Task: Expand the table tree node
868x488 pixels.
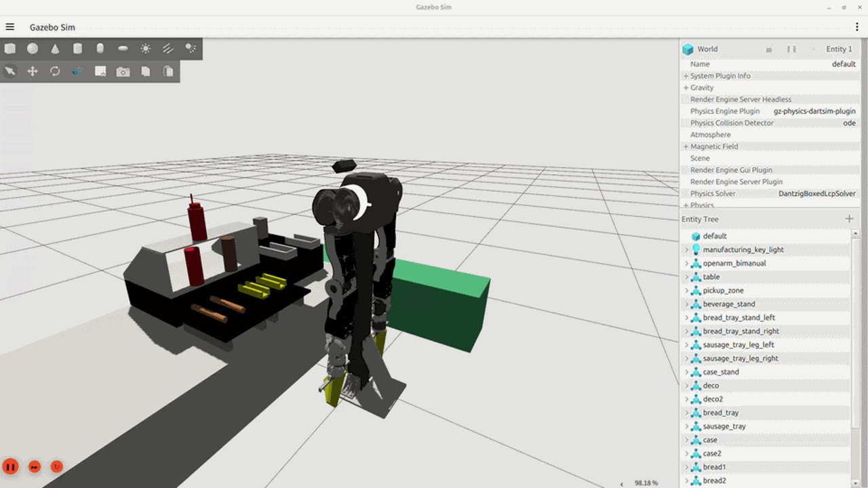Action: point(686,277)
